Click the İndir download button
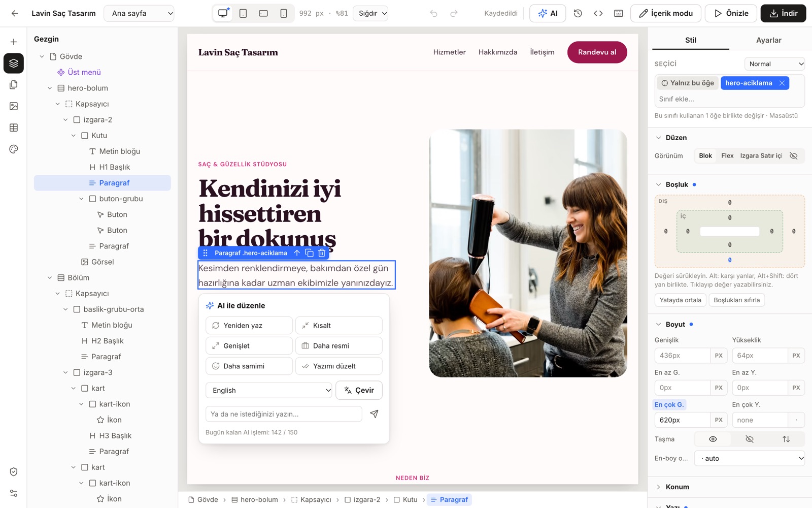The width and height of the screenshot is (812, 508). click(x=783, y=13)
